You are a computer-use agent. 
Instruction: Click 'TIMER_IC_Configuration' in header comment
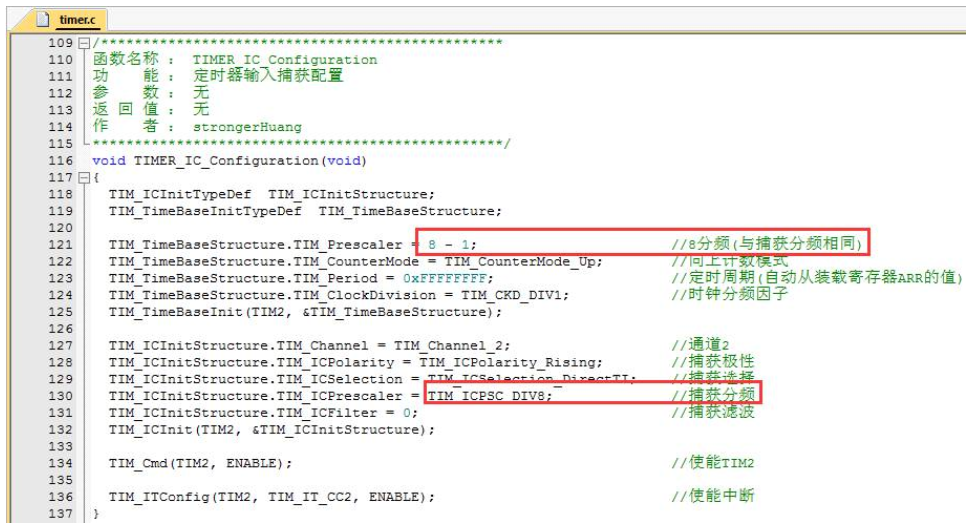(x=285, y=60)
